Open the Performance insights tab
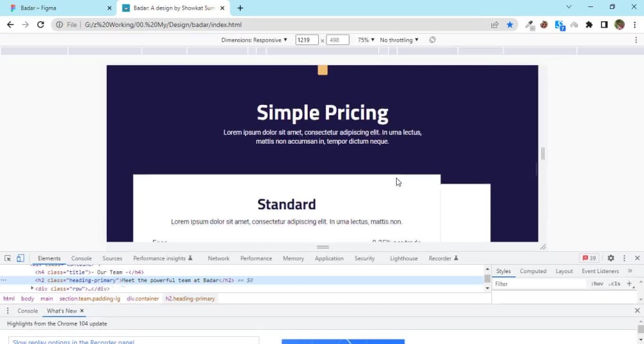 click(163, 258)
